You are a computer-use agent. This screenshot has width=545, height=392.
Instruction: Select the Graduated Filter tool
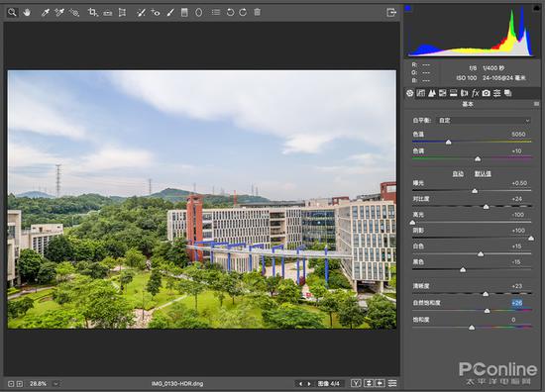[x=184, y=13]
